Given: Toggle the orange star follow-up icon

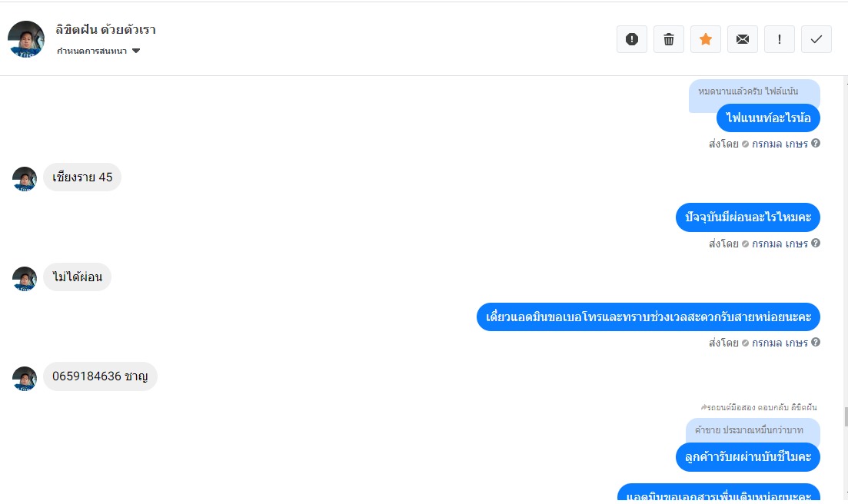Looking at the screenshot, I should click(705, 39).
